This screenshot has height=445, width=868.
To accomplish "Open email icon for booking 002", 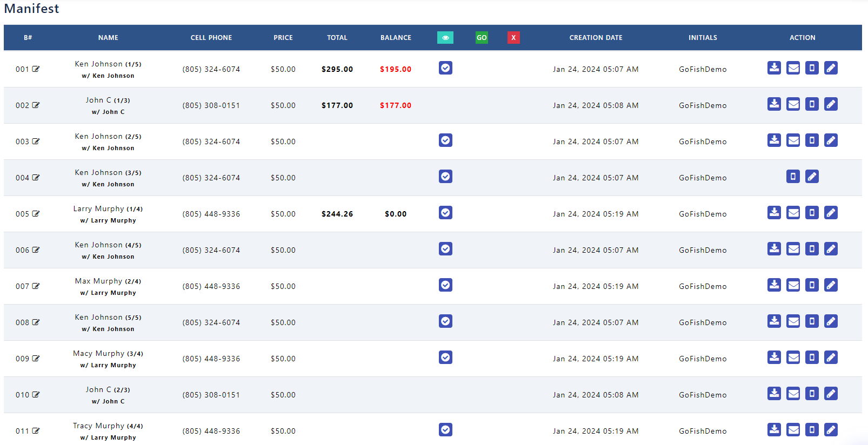I will click(x=793, y=104).
